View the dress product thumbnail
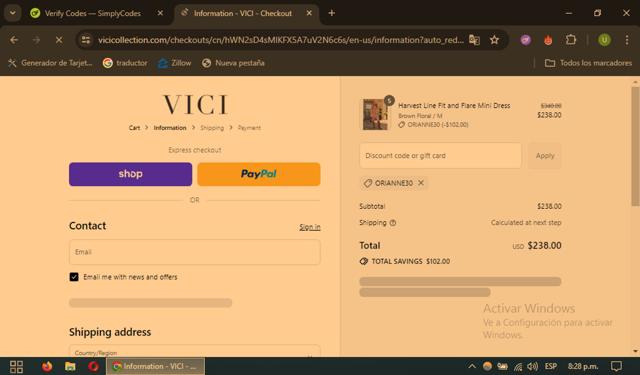The height and width of the screenshot is (375, 640). click(x=376, y=115)
